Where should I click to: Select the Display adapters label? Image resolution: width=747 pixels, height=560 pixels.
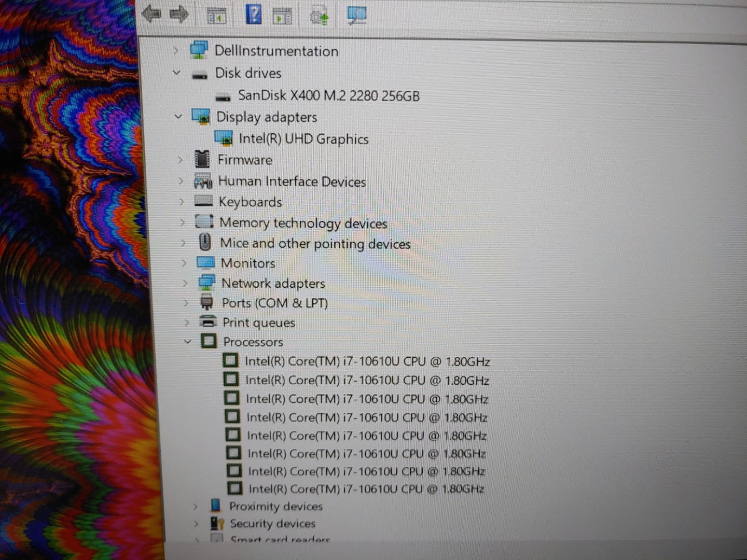267,117
